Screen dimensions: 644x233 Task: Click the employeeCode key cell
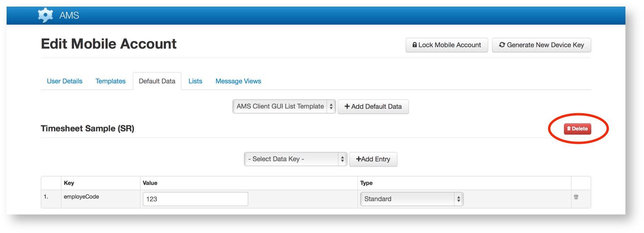(81, 197)
